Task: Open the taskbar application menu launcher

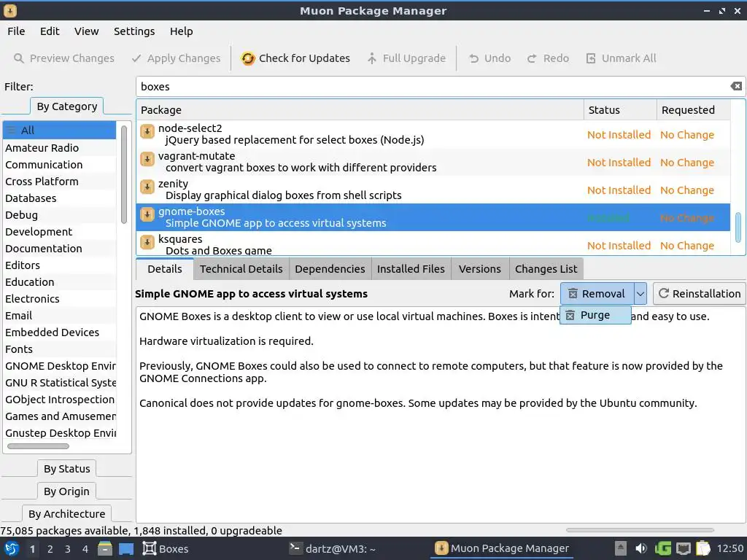Action: (x=12, y=548)
